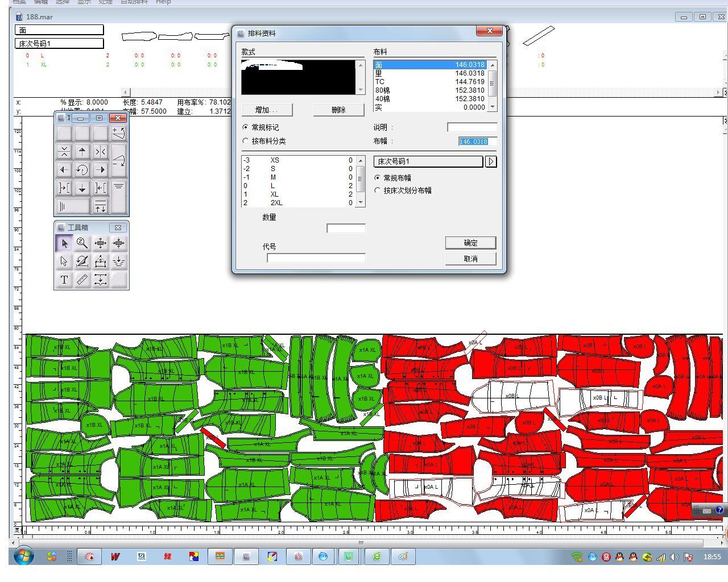Click the 床次号码1 selector in the dialog
This screenshot has height=582, width=728.
pos(428,161)
